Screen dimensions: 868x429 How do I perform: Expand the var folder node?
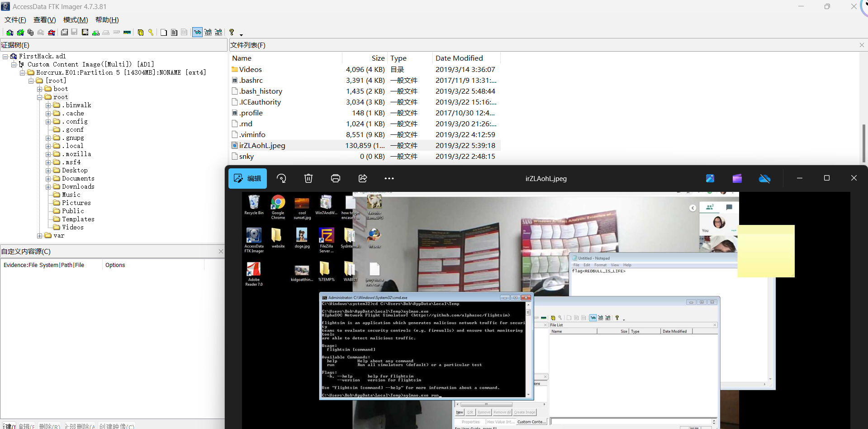coord(40,236)
